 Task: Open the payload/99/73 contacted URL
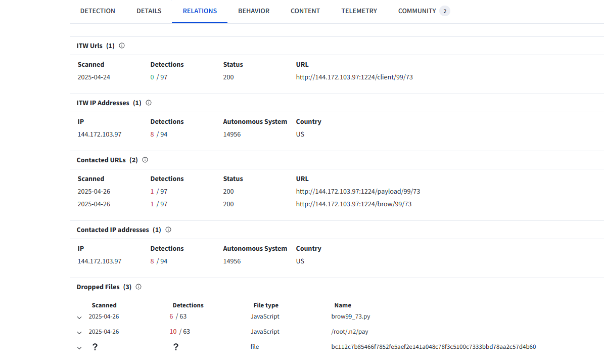[x=358, y=192]
